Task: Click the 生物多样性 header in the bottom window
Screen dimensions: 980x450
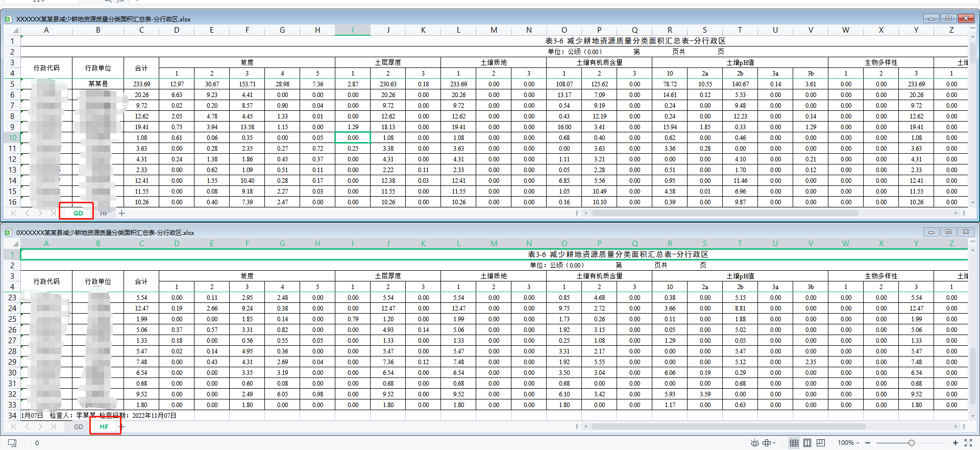Action: (x=881, y=276)
